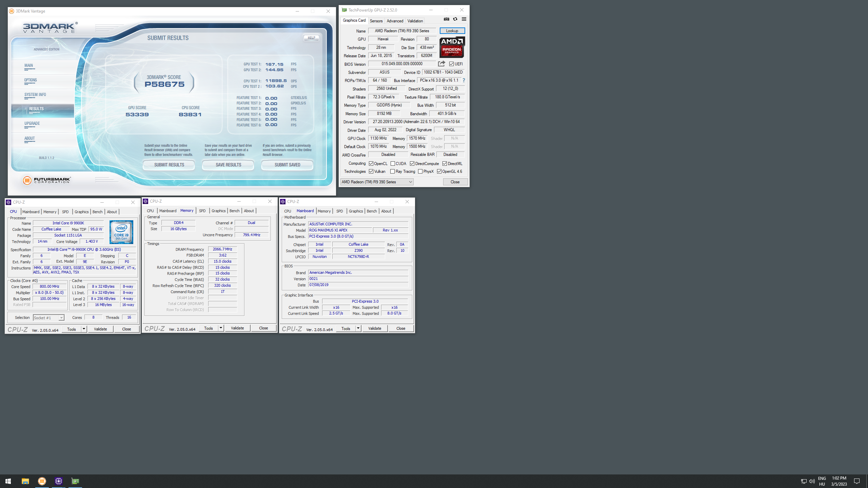Click the ENG HU language indicator
Screen dimensions: 868x488
coord(822,481)
